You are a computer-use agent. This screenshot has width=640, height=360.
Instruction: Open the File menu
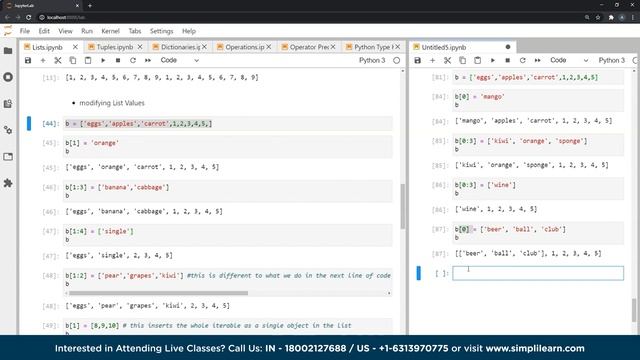coord(25,31)
